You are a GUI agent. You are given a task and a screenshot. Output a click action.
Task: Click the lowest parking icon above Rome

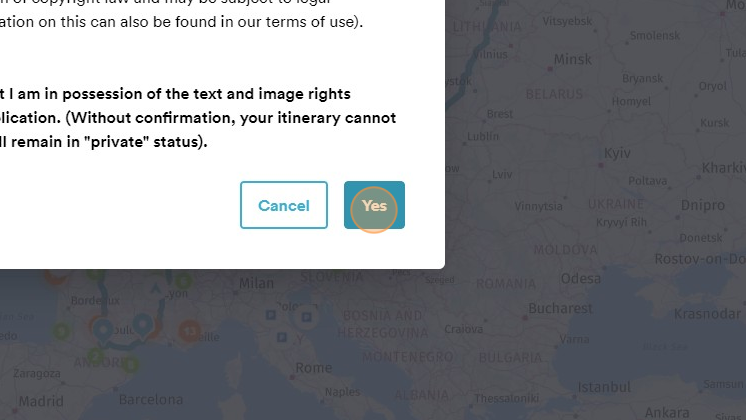[282, 337]
